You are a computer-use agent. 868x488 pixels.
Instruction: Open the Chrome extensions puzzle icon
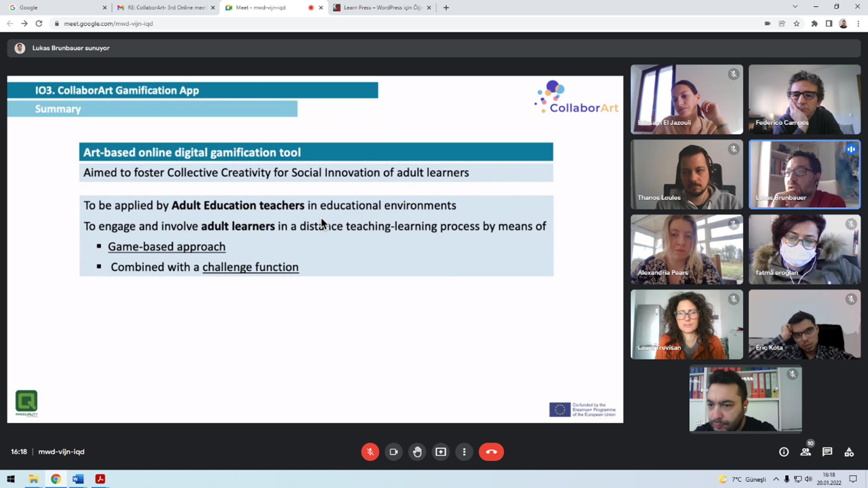point(815,24)
